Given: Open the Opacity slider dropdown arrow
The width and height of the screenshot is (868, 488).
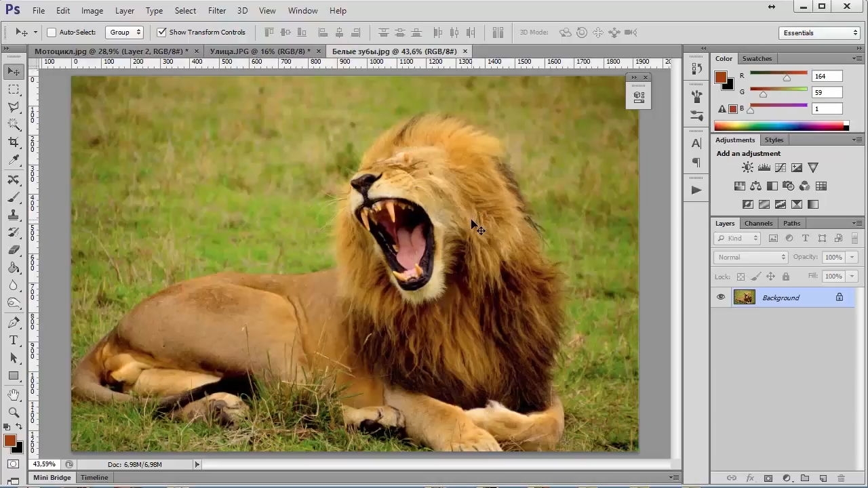Looking at the screenshot, I should point(852,257).
